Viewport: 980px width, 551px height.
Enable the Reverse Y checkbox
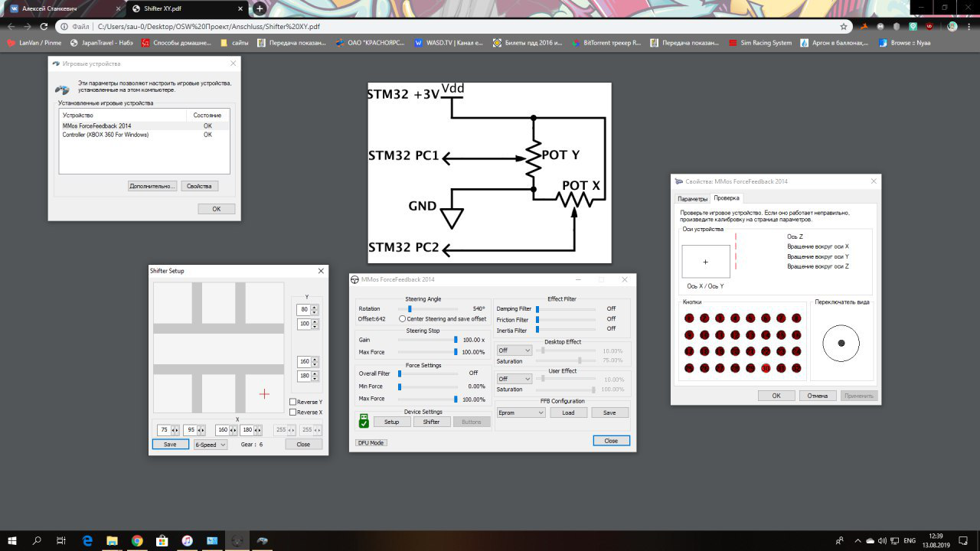293,402
